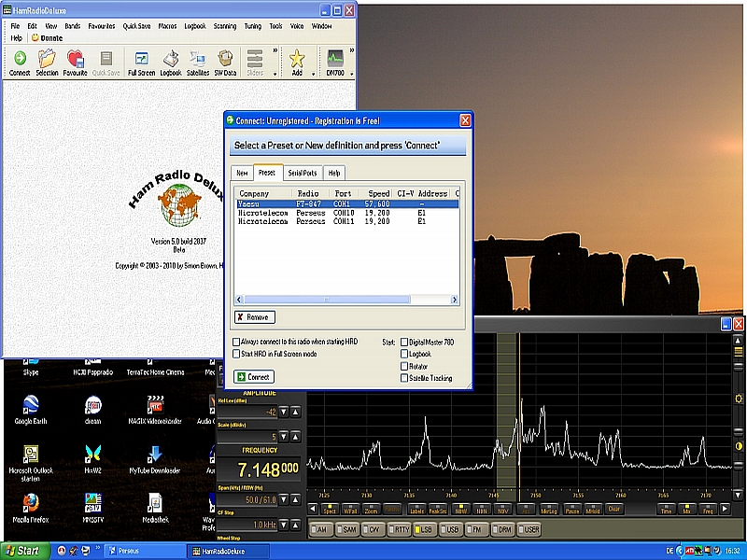Screen dimensions: 747x560
Task: Decrease Ref Lev value with down arrow
Action: pyautogui.click(x=284, y=412)
